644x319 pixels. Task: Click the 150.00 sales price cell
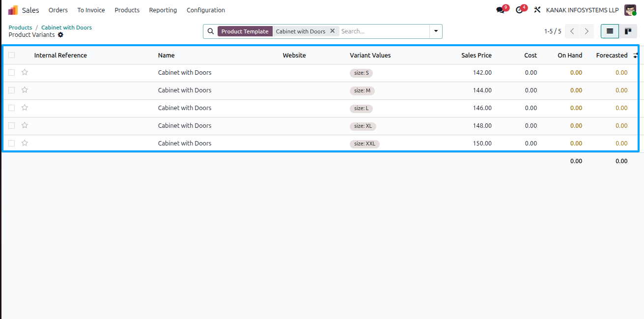(x=482, y=143)
